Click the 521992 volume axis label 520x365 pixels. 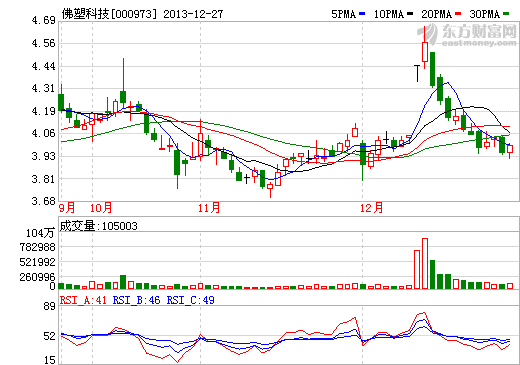[x=37, y=262]
